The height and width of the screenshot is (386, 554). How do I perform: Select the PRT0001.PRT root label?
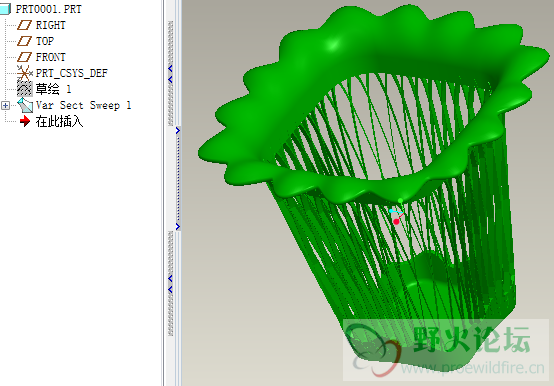(49, 9)
